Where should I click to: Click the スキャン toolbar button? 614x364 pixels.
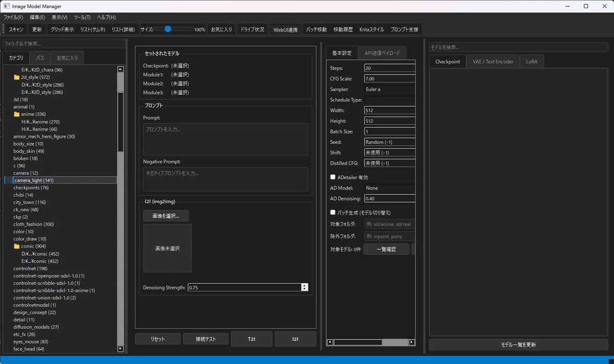(x=16, y=30)
